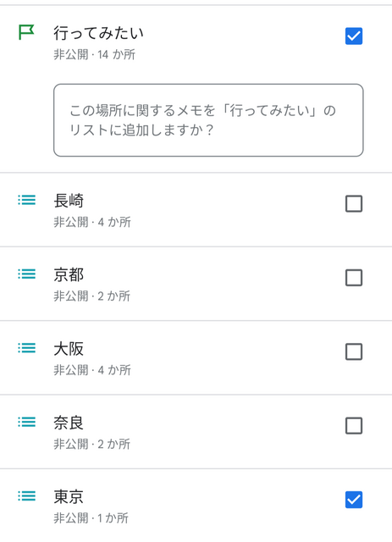Image resolution: width=392 pixels, height=542 pixels.
Task: Uncheck the 行ってみたい checkbox
Action: [354, 36]
